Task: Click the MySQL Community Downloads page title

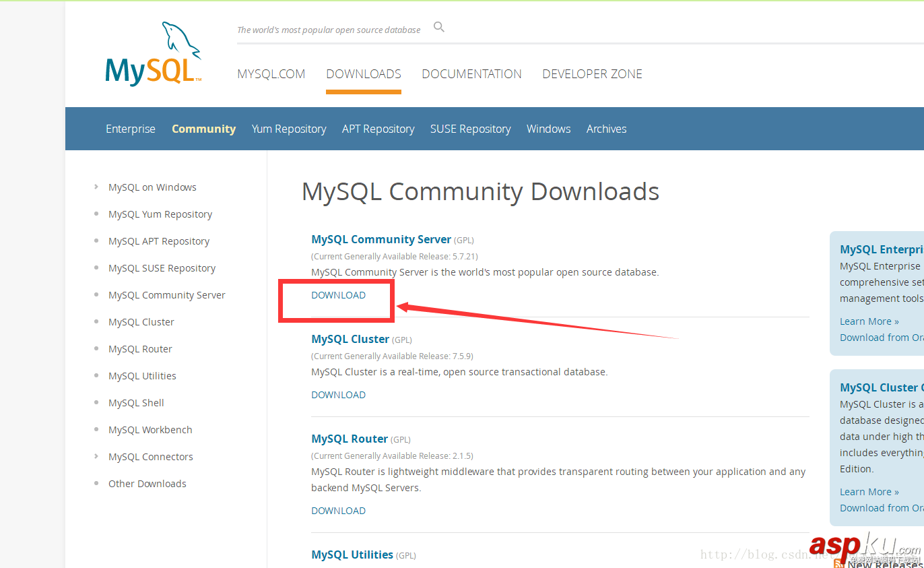Action: 480,192
